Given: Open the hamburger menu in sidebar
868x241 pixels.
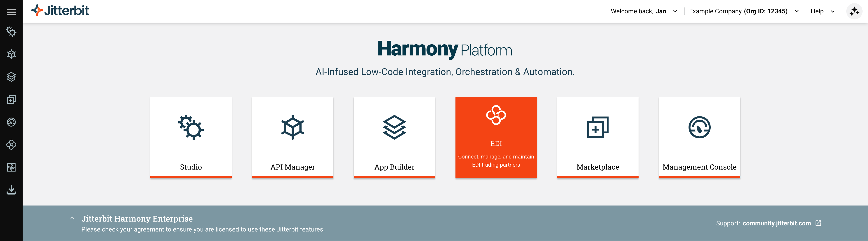Looking at the screenshot, I should click(x=11, y=12).
